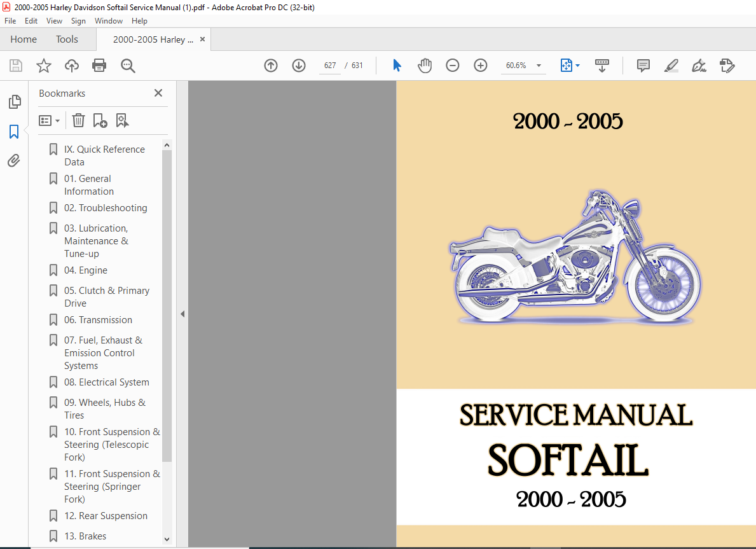756x549 pixels.
Task: Click the Fit page view icon
Action: pyautogui.click(x=567, y=66)
